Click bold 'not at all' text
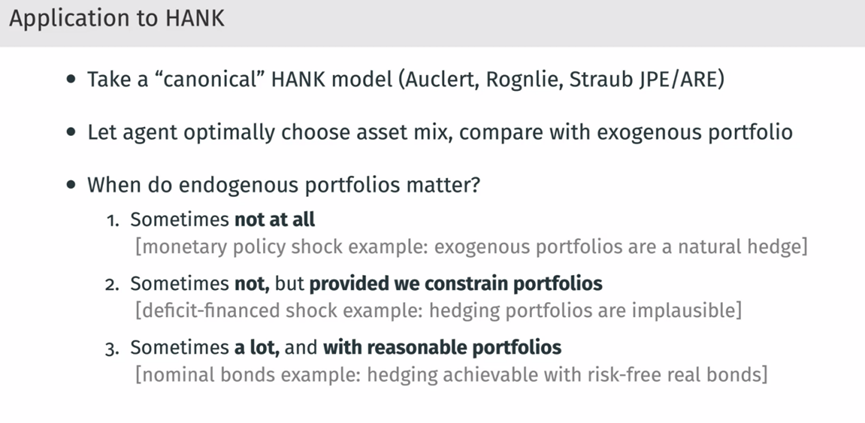 point(275,219)
